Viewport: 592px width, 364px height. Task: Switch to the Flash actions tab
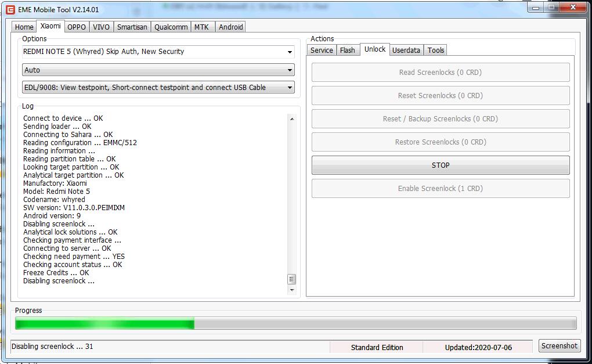point(347,51)
